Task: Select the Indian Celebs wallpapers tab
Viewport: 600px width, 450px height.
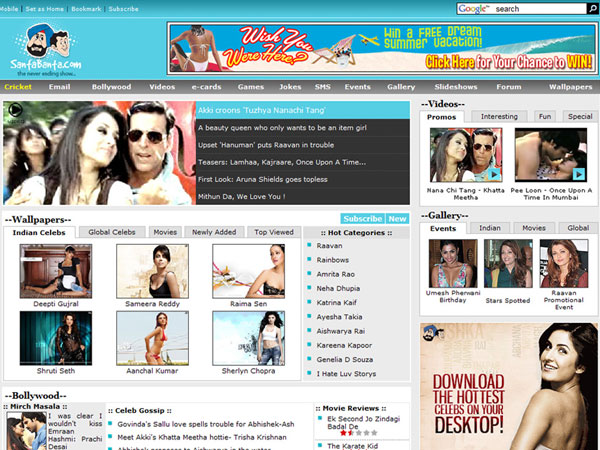Action: coord(39,232)
